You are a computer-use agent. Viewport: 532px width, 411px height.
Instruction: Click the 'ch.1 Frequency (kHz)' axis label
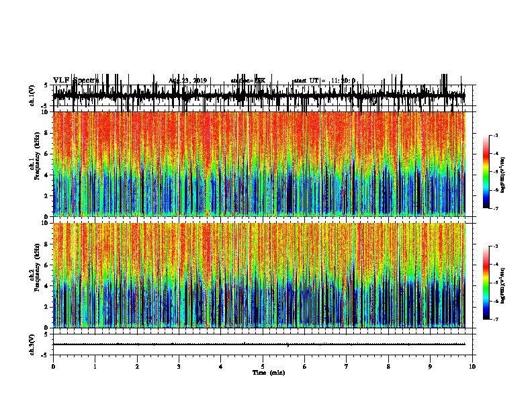coord(35,156)
